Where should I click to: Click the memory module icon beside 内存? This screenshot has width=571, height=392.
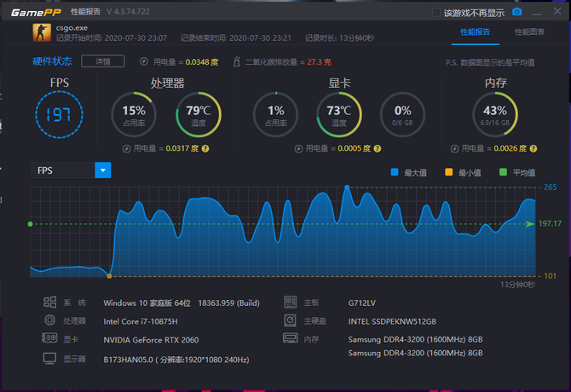click(291, 338)
